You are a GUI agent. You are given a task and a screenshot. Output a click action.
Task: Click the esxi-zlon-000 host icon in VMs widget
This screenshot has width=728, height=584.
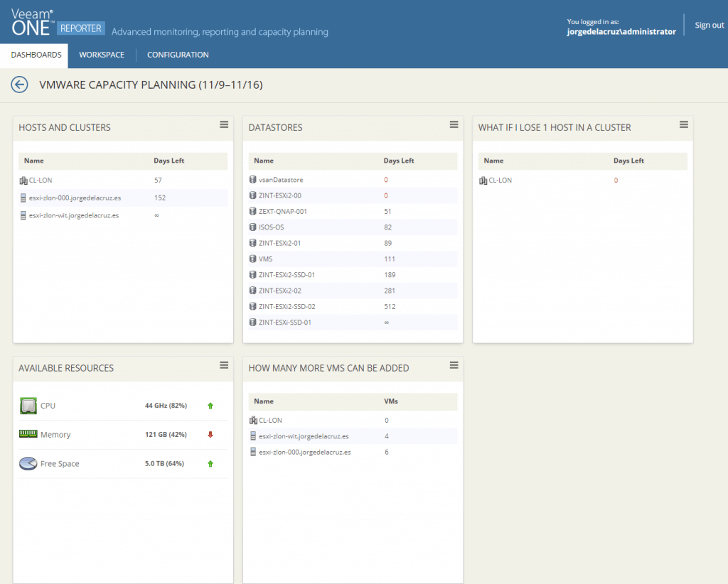(x=253, y=452)
